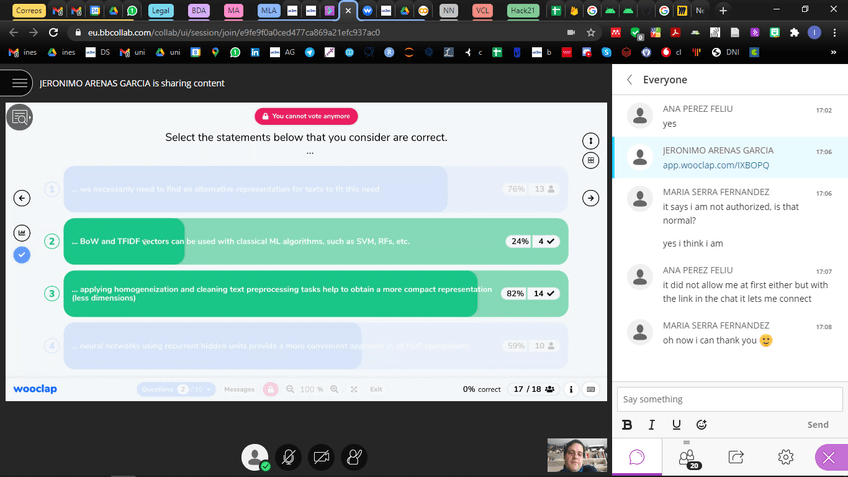848x477 pixels.
Task: Click the address bar URL
Action: point(234,32)
